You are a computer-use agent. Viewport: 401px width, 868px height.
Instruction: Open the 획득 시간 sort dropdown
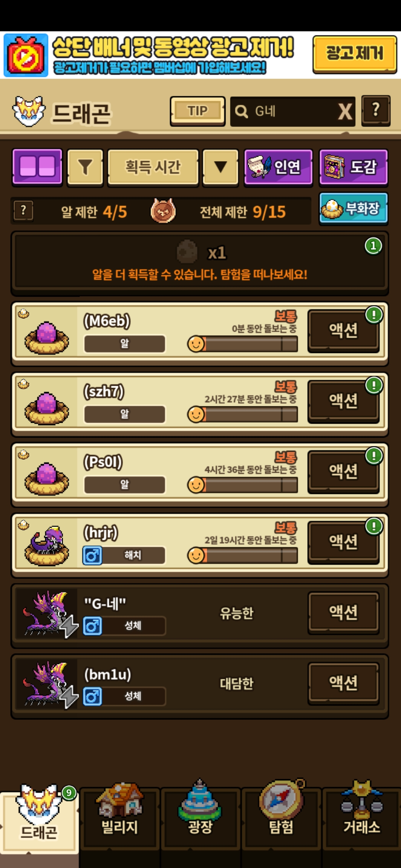(x=153, y=167)
